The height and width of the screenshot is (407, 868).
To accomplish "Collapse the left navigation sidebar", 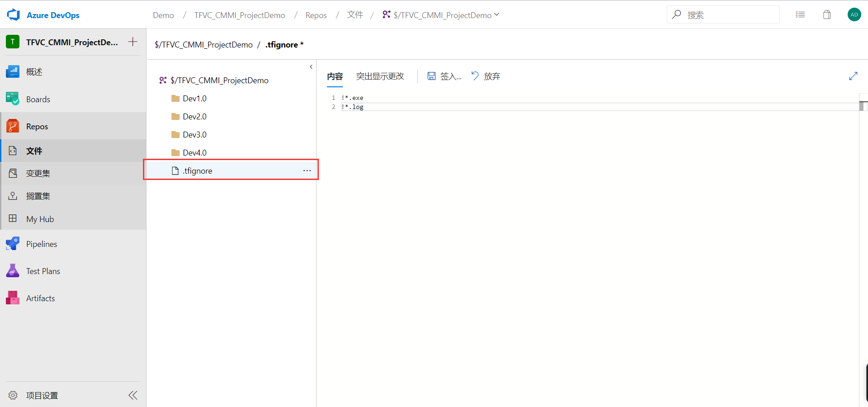I will [x=133, y=395].
